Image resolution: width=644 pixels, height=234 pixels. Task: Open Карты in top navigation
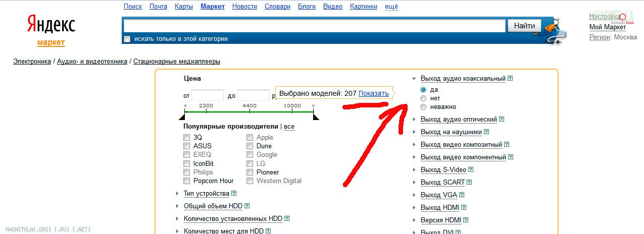[x=184, y=7]
